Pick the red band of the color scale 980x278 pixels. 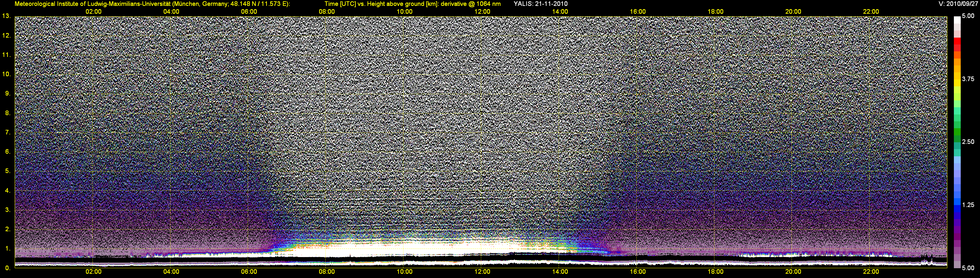coord(957,41)
